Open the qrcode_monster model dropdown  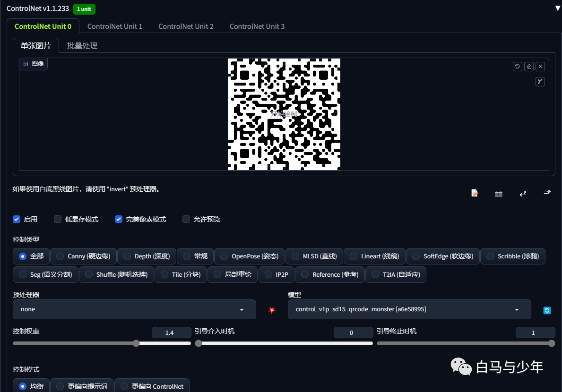click(409, 309)
